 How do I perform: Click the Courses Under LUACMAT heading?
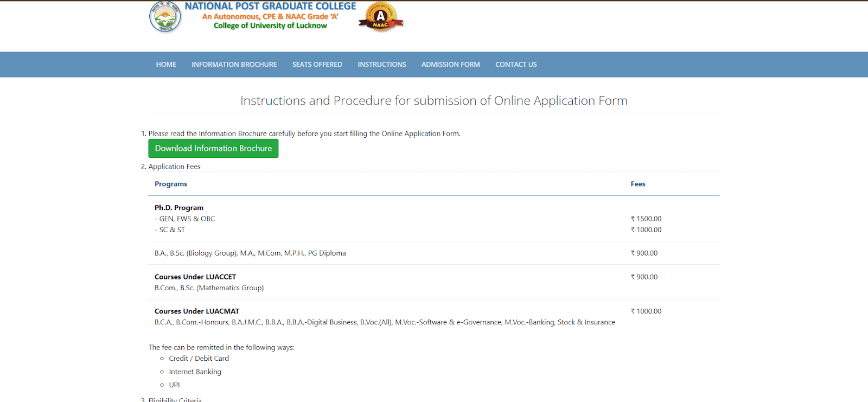pos(197,311)
